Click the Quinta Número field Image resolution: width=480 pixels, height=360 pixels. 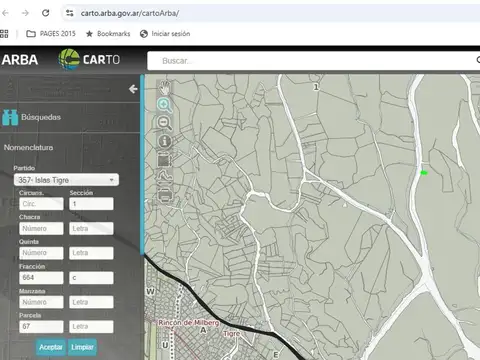coord(41,253)
